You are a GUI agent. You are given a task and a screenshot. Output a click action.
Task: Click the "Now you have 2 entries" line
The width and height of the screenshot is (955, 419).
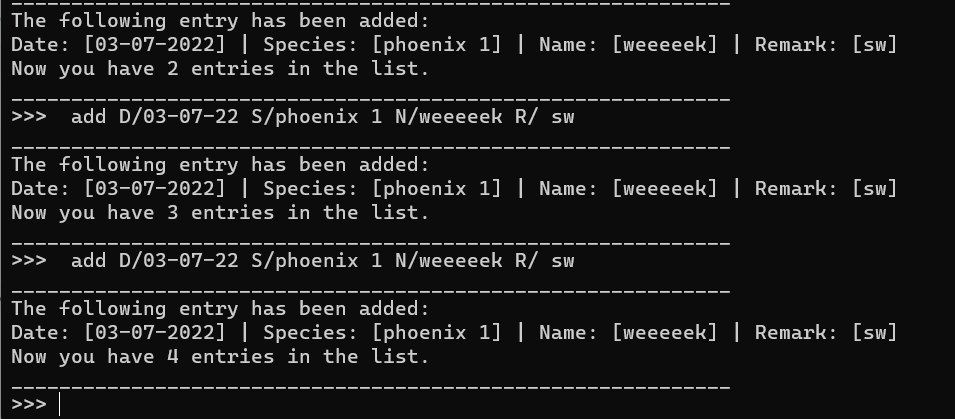click(220, 69)
